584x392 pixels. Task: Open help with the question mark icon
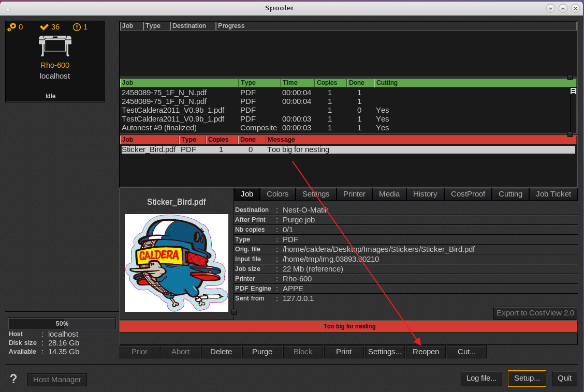pos(13,378)
